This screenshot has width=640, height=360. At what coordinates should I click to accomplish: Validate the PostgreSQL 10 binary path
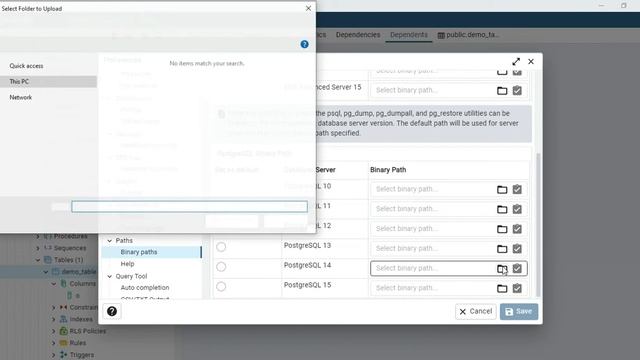[x=517, y=189]
